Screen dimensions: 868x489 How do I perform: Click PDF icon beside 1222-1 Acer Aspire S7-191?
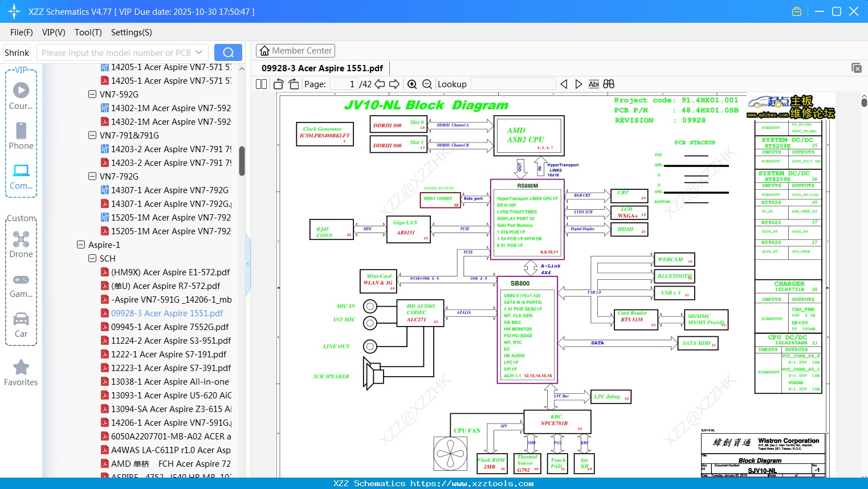click(x=105, y=354)
